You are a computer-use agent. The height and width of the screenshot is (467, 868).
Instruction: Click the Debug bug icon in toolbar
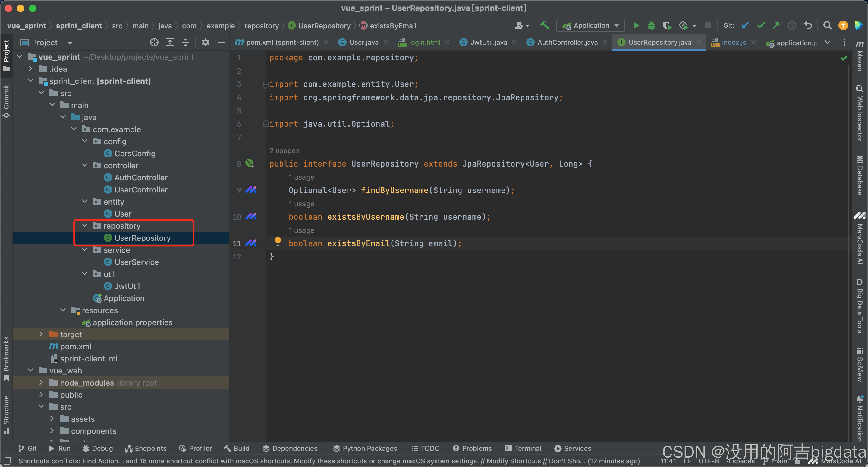coord(651,26)
